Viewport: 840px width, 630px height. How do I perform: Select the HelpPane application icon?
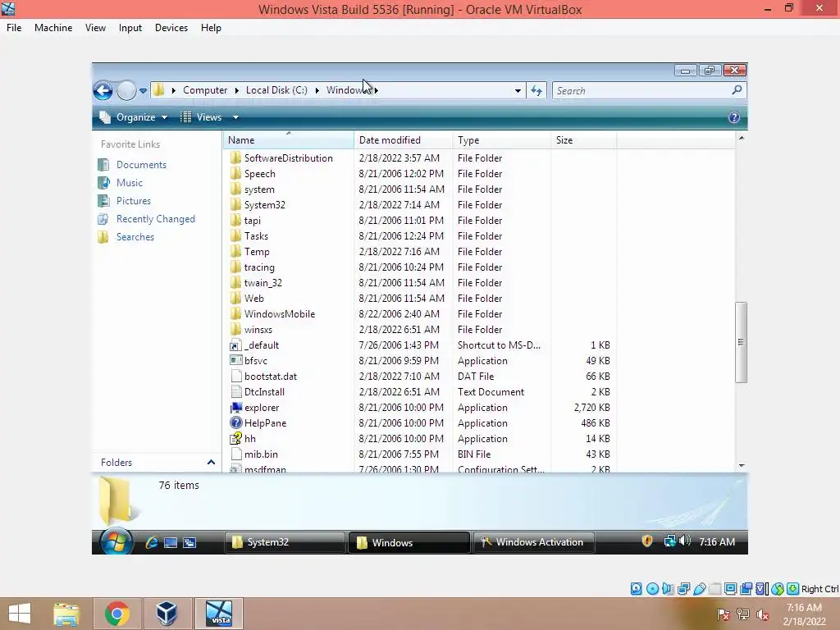tap(235, 423)
